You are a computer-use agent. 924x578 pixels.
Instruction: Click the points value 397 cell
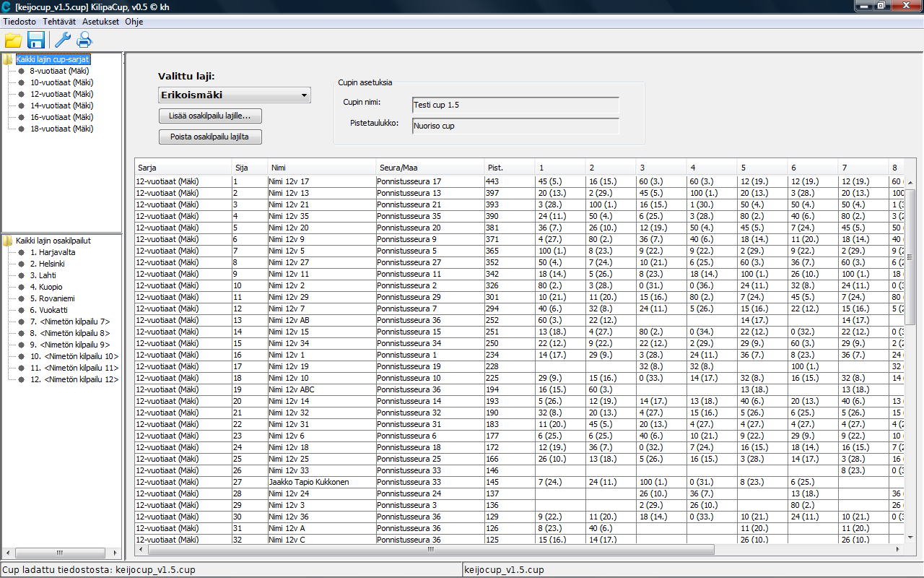point(510,193)
